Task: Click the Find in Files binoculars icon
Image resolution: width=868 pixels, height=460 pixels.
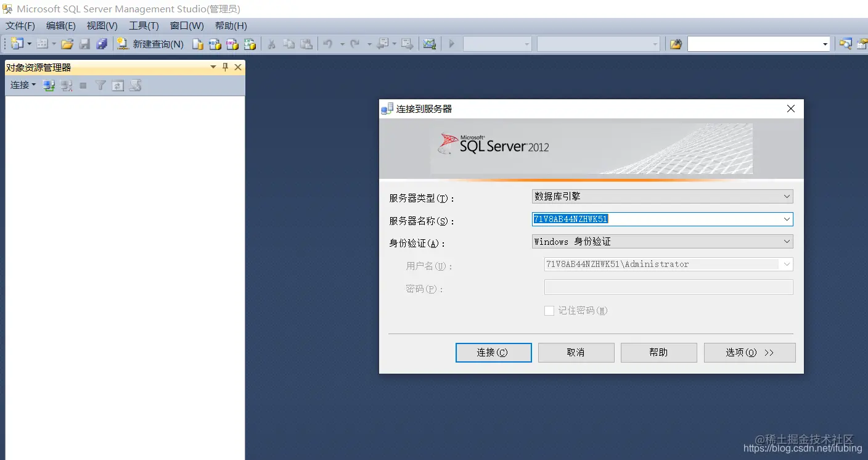Action: coord(676,44)
